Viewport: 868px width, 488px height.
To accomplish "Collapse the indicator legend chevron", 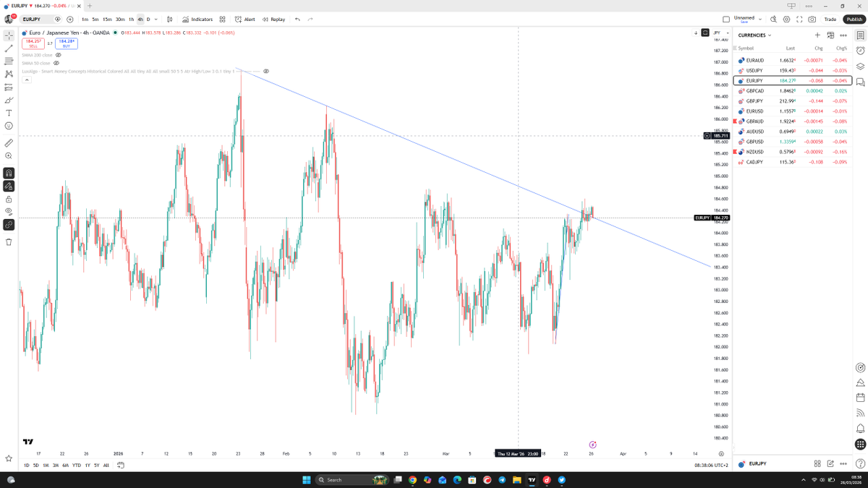I will tap(27, 80).
